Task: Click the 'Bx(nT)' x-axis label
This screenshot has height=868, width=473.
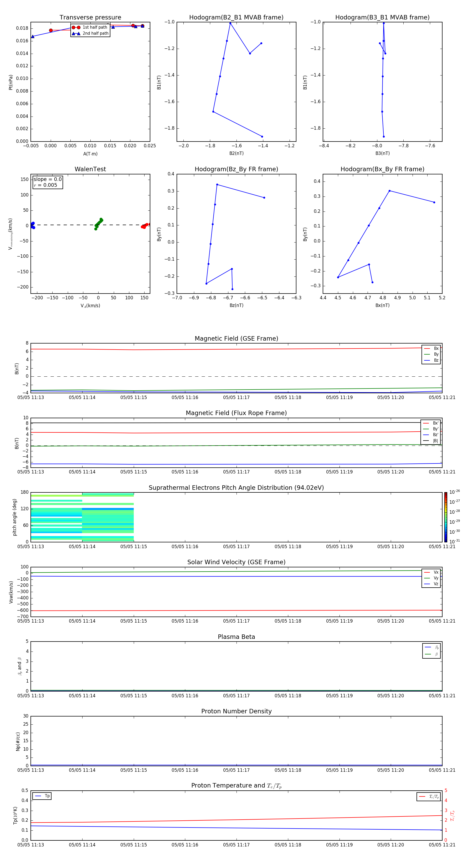Action: coord(382,305)
